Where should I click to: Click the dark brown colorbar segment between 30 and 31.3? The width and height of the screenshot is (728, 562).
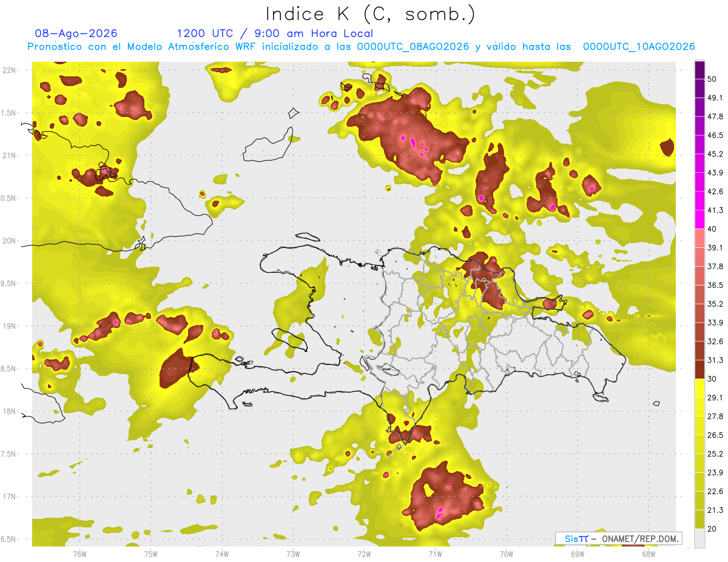tap(699, 369)
